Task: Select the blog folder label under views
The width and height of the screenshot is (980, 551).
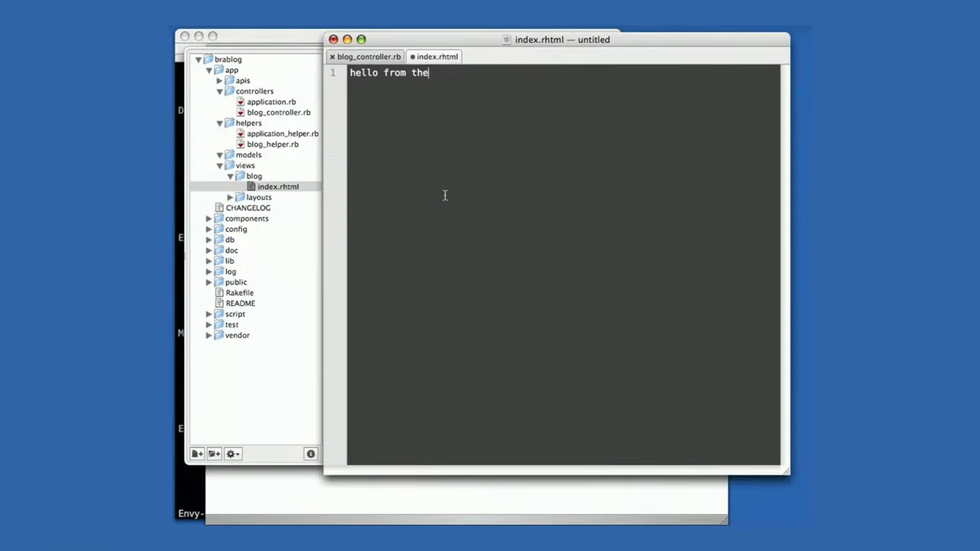Action: click(x=254, y=176)
